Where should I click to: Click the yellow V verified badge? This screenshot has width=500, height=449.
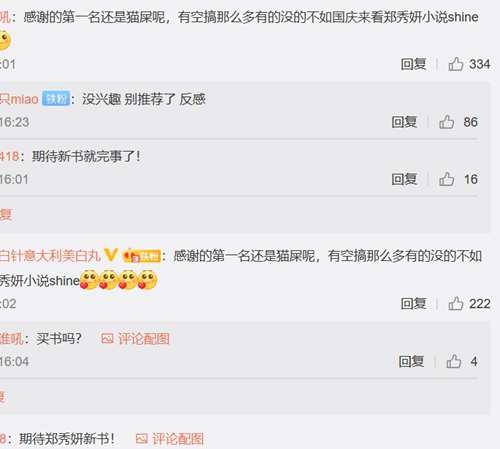click(x=110, y=256)
